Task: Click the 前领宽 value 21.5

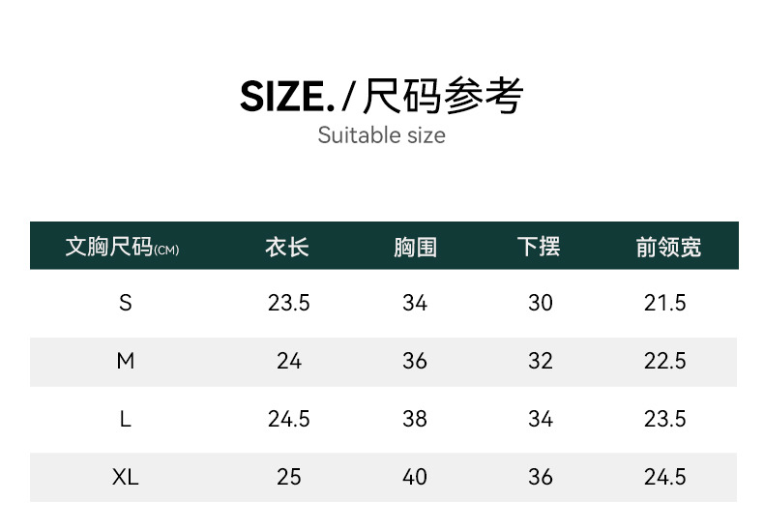Action: (665, 304)
